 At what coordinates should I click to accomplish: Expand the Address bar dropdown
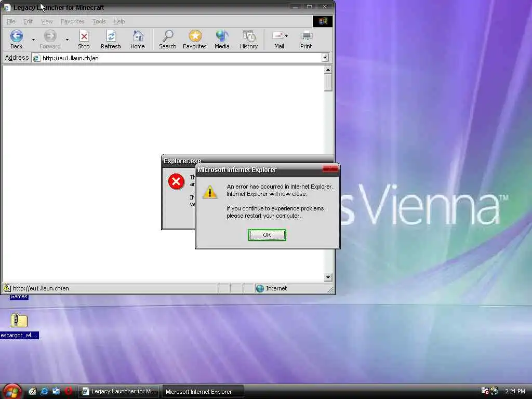coord(325,58)
